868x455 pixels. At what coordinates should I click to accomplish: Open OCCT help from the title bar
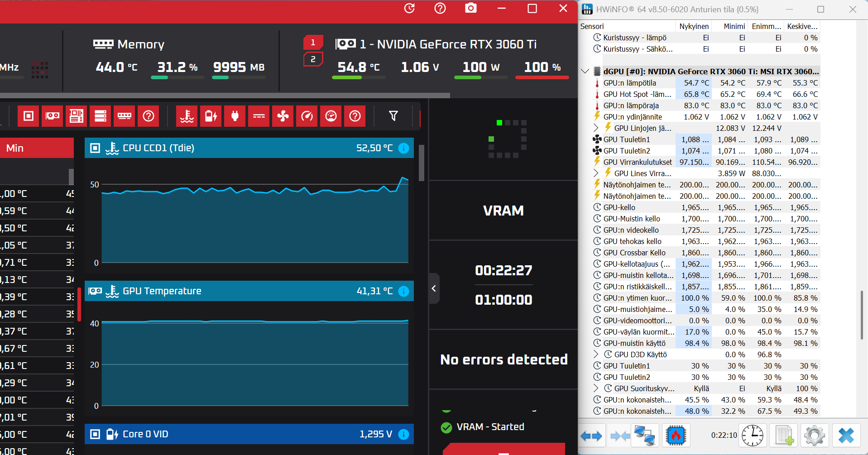pos(440,8)
